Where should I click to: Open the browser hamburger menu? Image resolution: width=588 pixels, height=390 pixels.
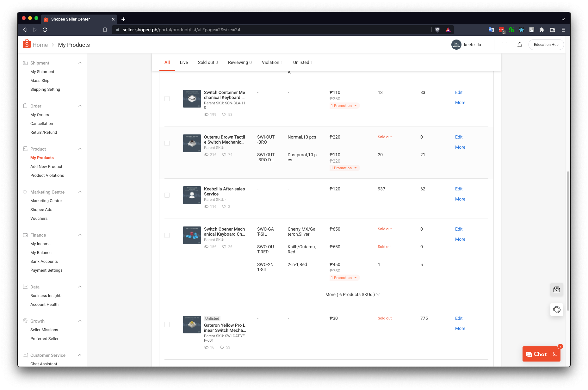click(563, 30)
